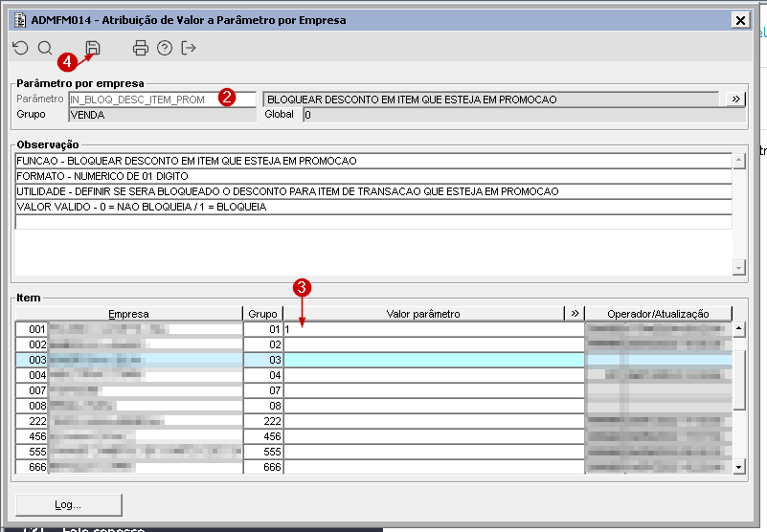Click Valor parâmetro cell for empresa 008
The height and width of the screenshot is (532, 767).
coord(434,406)
